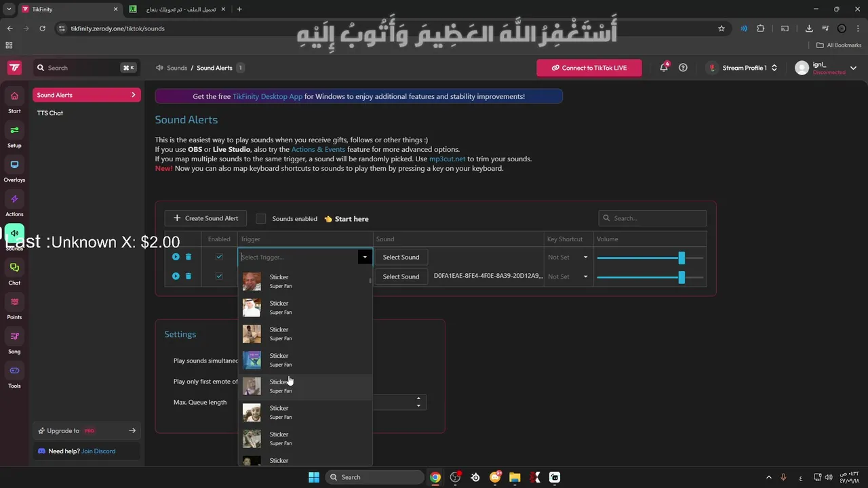Viewport: 868px width, 488px height.
Task: Click the Select Trigger input field
Action: [x=298, y=257]
